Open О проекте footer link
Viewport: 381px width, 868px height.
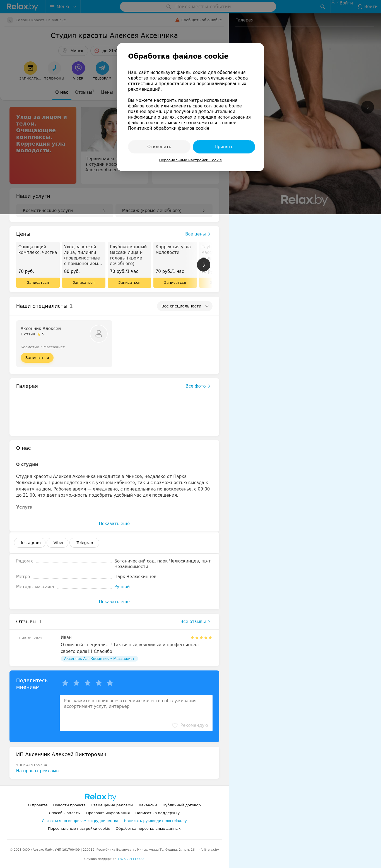click(x=38, y=805)
